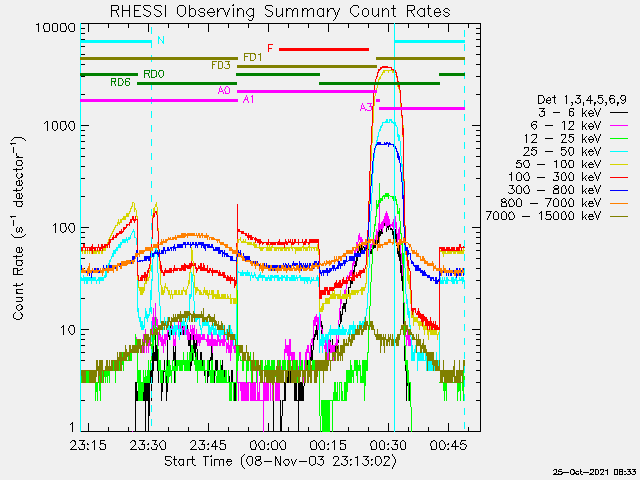Click the 'FD3' flag label
This screenshot has width=640, height=480.
coord(221,65)
